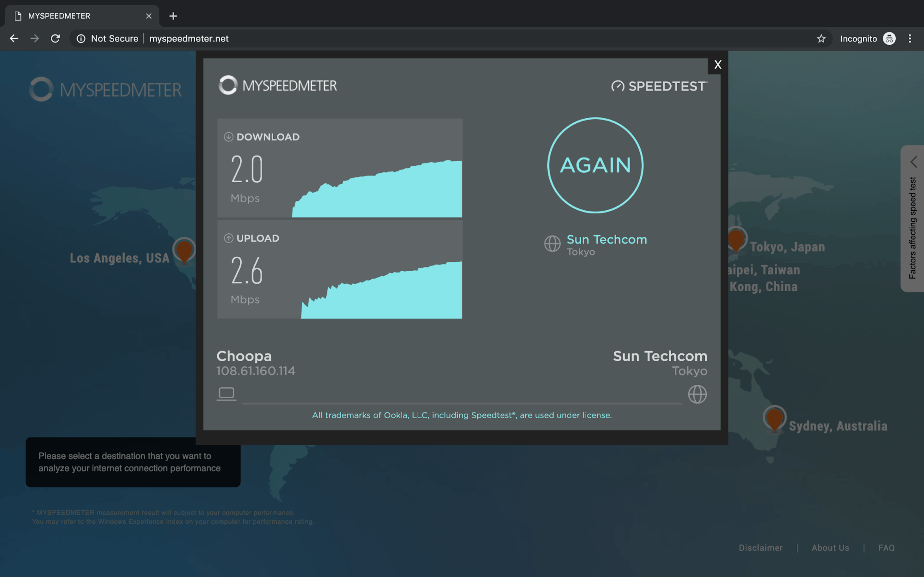Click the Speedtest logo in the popup

point(659,86)
